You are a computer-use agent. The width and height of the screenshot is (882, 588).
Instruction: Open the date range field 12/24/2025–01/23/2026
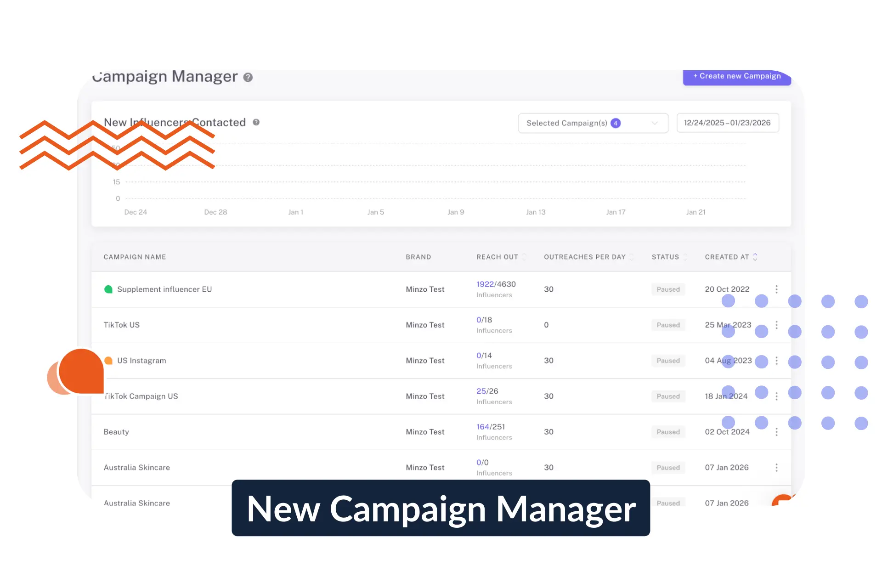tap(727, 123)
